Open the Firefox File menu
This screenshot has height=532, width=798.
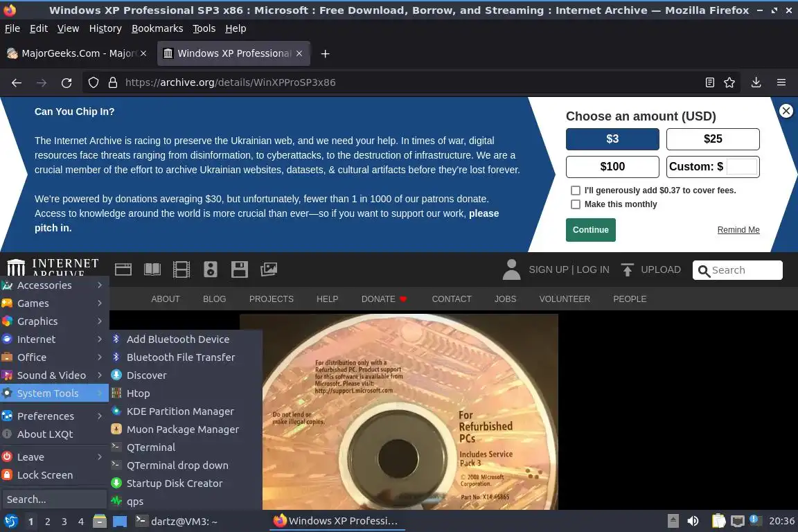pos(12,28)
